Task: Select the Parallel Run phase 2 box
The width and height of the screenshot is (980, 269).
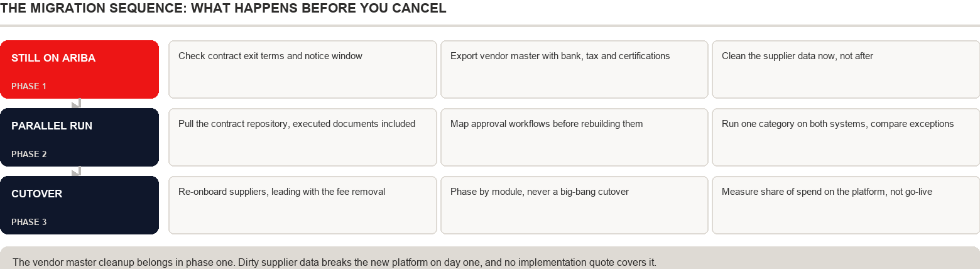Action: 79,138
